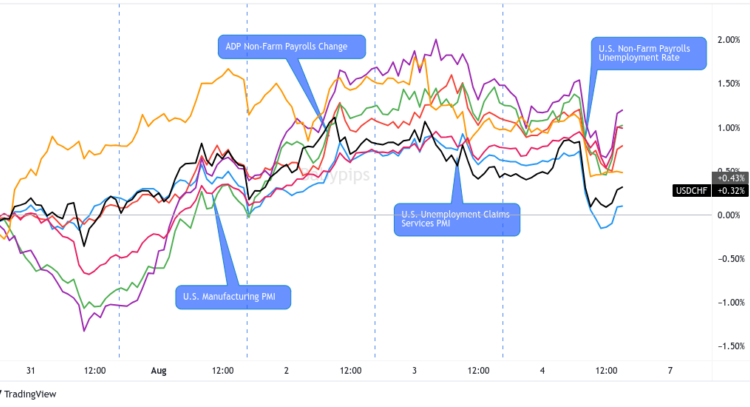Click the 2.00% price scale label

(727, 40)
